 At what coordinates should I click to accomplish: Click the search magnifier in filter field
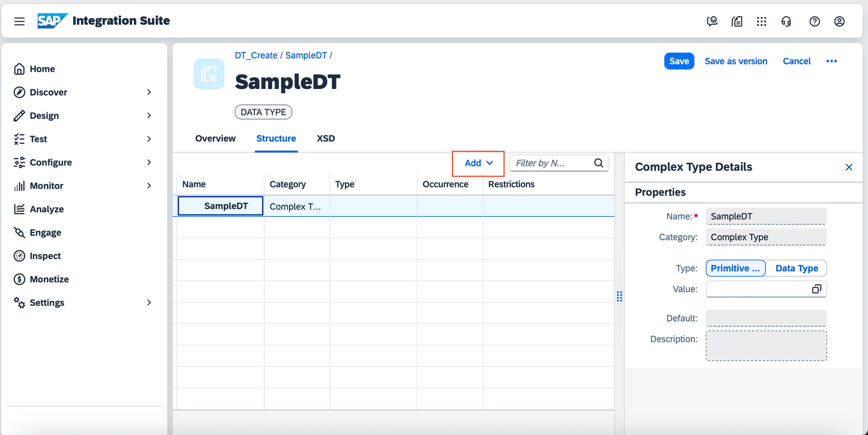598,163
